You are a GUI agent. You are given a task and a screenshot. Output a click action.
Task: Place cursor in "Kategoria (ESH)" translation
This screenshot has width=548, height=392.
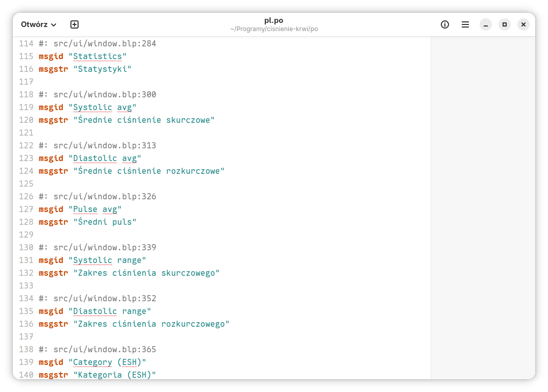coord(114,375)
